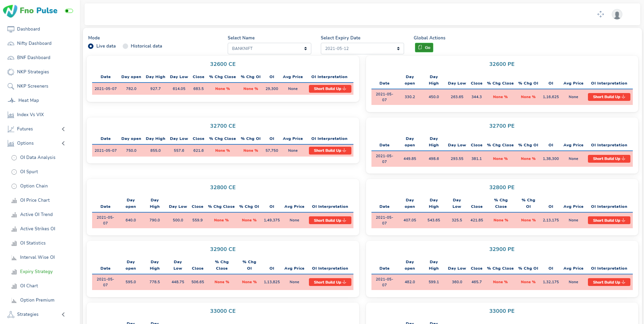Click Short Build Up in 32800 PE

(x=609, y=220)
